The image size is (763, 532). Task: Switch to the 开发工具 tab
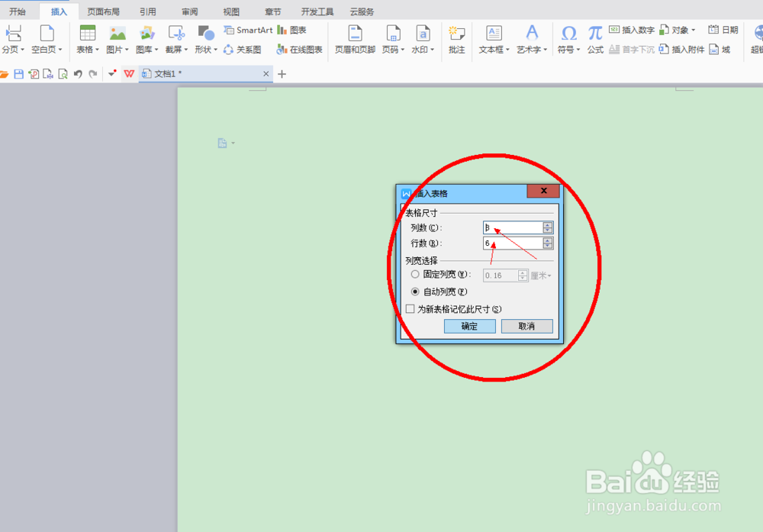[x=317, y=11]
